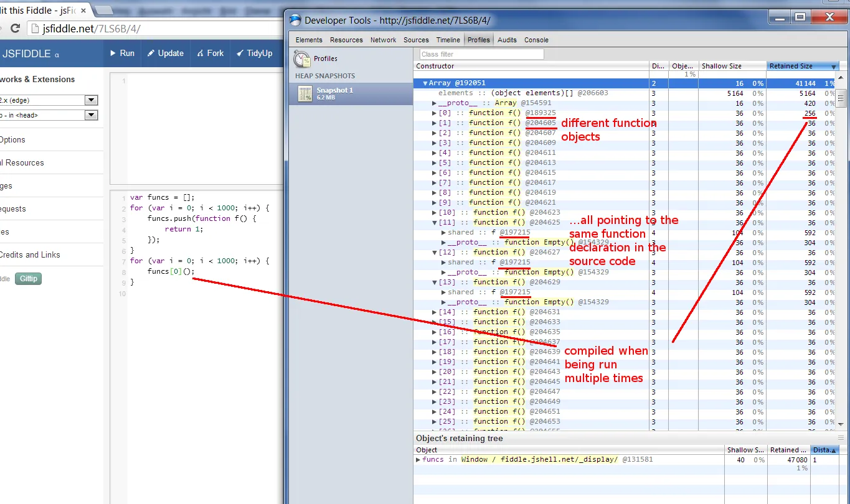850x504 pixels.
Task: Expand funcs in Window retaining tree row
Action: pos(418,460)
